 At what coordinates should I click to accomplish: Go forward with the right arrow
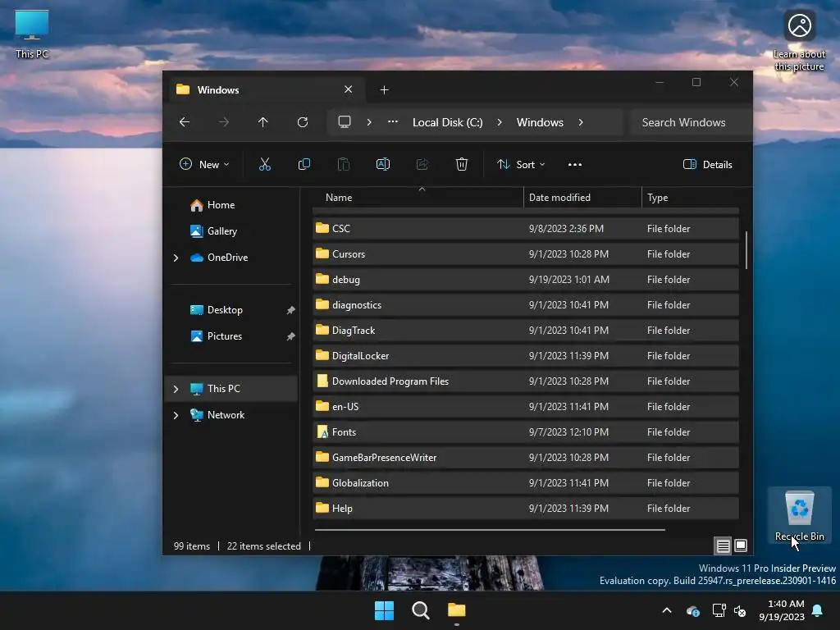[224, 122]
